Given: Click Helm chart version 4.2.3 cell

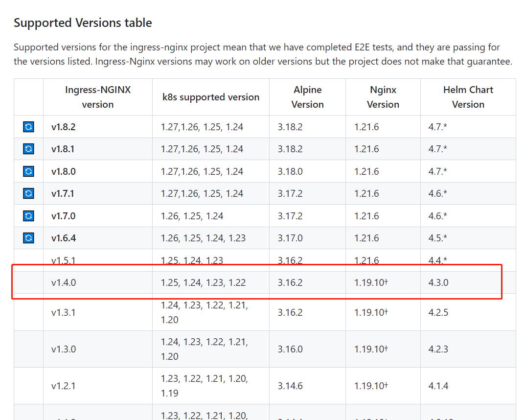Looking at the screenshot, I should [x=468, y=349].
